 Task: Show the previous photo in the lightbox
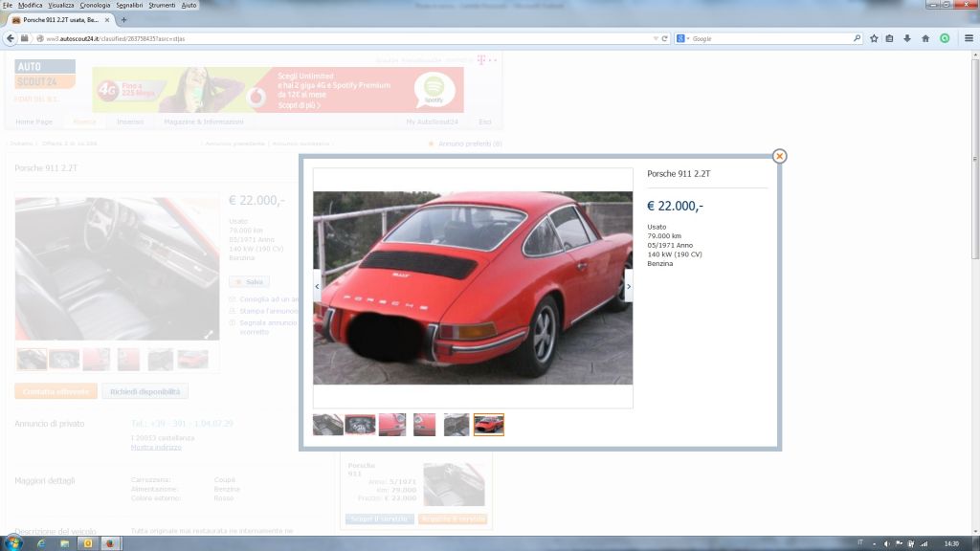tap(317, 286)
